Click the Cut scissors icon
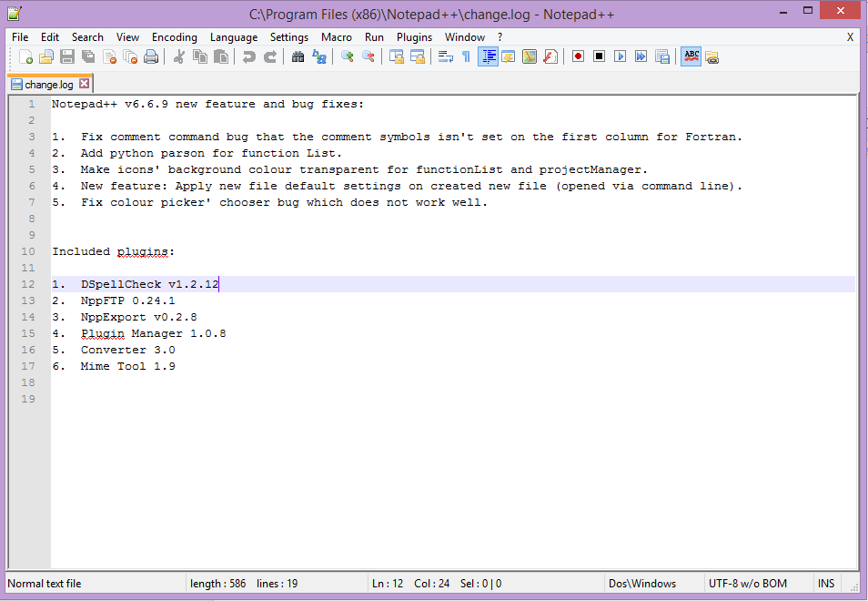868x601 pixels. [x=179, y=56]
